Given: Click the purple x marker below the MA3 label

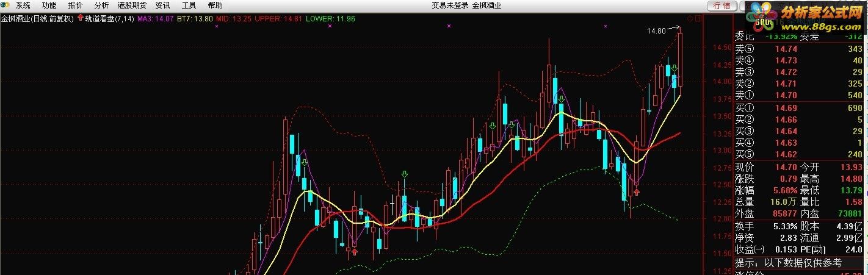Looking at the screenshot, I should pos(217,26).
